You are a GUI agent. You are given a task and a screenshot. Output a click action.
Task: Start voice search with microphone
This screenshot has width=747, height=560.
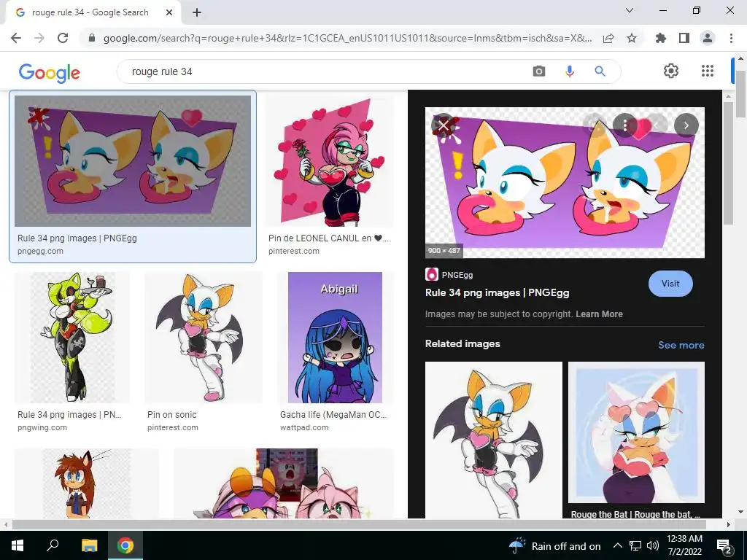(569, 71)
